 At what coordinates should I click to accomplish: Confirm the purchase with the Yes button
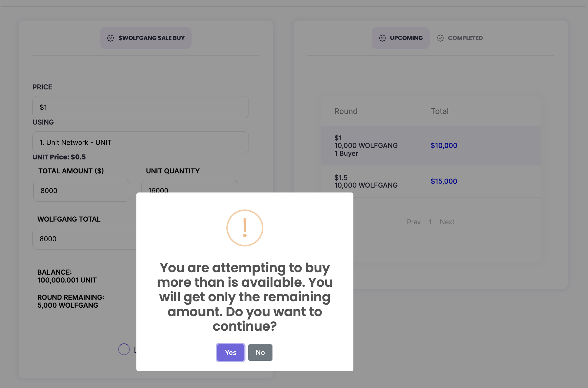pyautogui.click(x=230, y=353)
